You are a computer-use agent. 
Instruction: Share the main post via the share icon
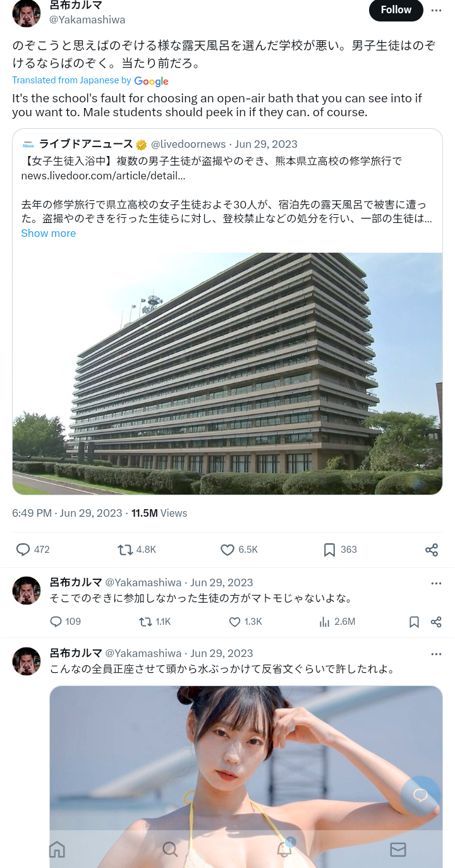click(432, 550)
